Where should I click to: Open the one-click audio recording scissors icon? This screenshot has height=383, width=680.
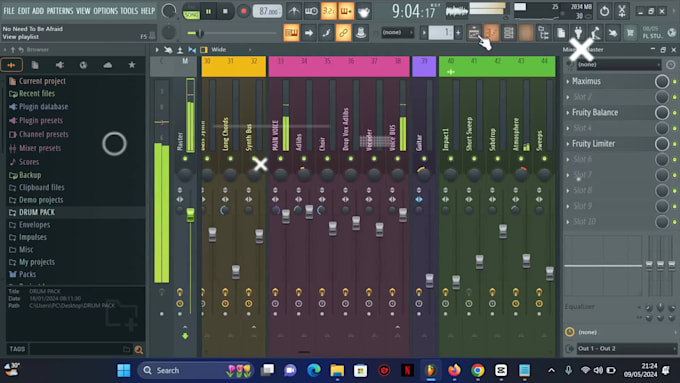tap(622, 11)
